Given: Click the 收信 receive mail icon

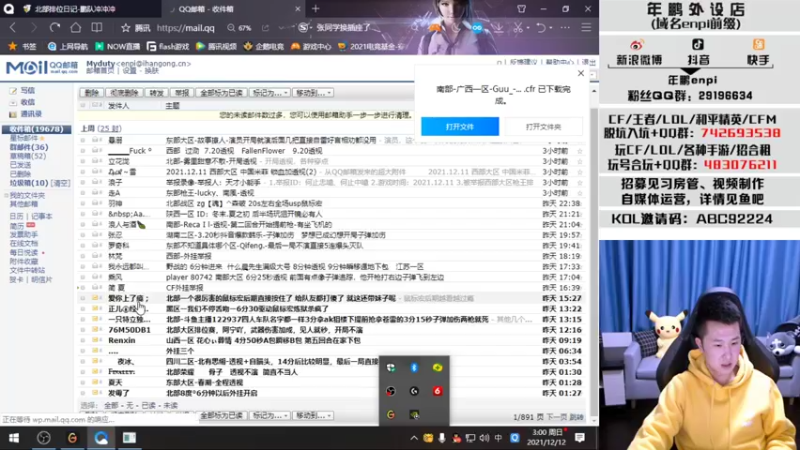Looking at the screenshot, I should pos(13,102).
